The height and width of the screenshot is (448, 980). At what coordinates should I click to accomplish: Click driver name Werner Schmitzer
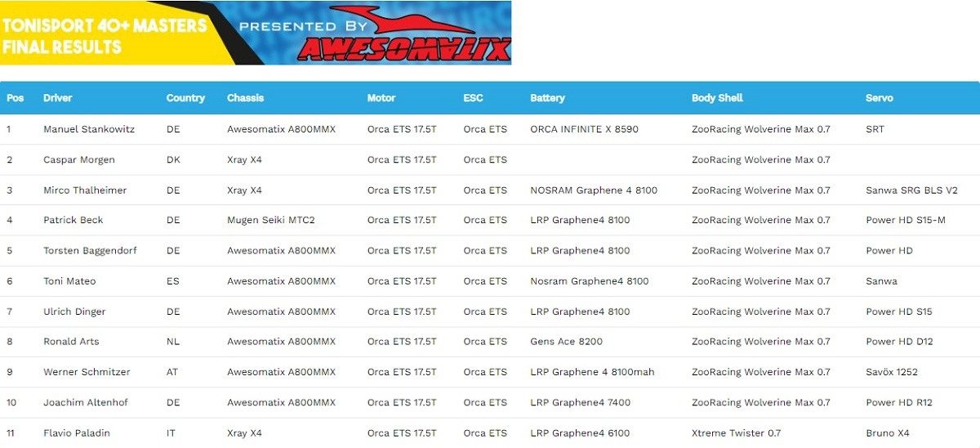87,372
